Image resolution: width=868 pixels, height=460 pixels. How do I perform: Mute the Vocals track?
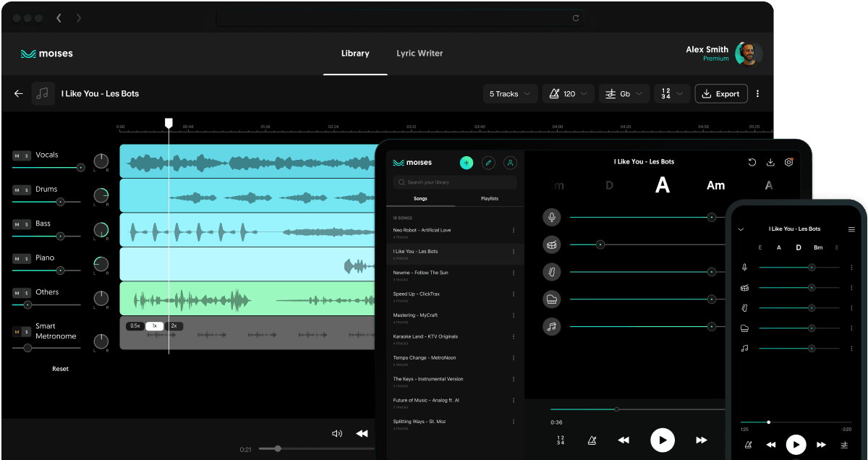(17, 156)
